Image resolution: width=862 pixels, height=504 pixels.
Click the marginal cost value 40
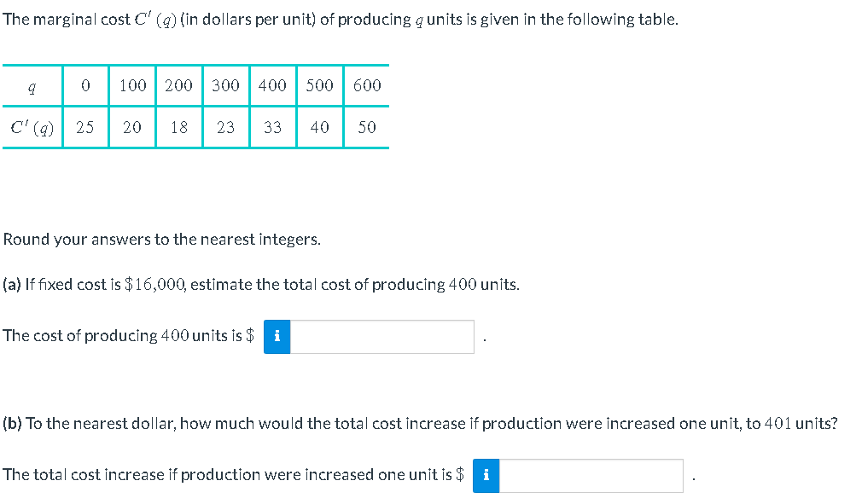(319, 126)
